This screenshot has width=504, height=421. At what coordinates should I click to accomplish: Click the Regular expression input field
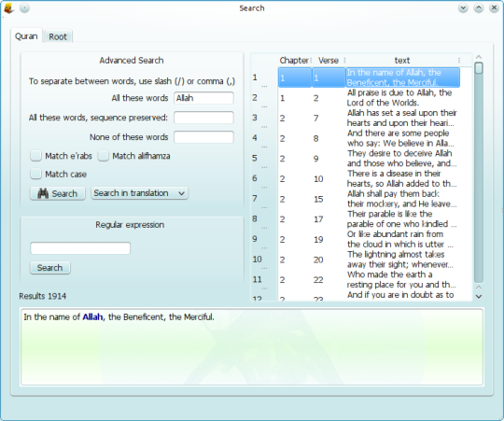pyautogui.click(x=80, y=248)
